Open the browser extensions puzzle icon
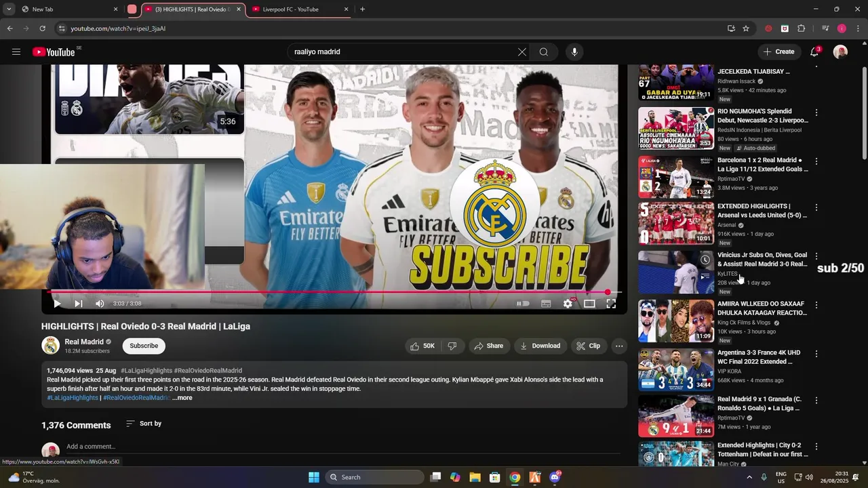Screen dimensions: 868x488 point(801,28)
